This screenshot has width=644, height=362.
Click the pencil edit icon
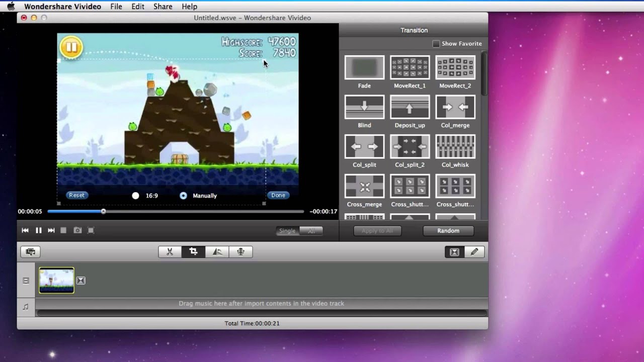pos(474,252)
